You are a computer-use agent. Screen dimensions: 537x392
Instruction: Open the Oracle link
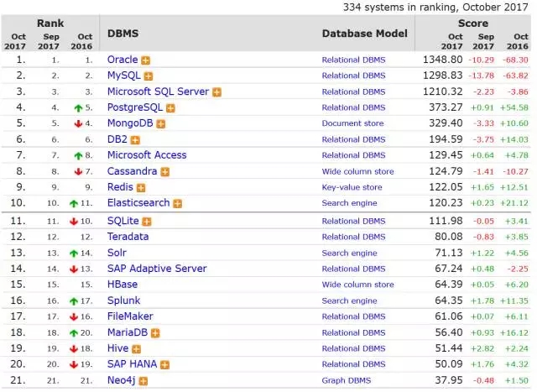point(123,60)
